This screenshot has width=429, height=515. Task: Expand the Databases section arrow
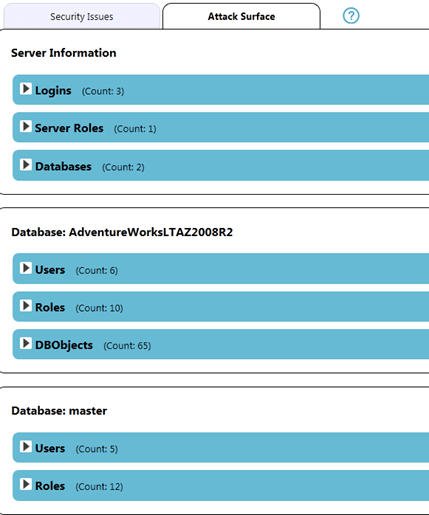(26, 165)
